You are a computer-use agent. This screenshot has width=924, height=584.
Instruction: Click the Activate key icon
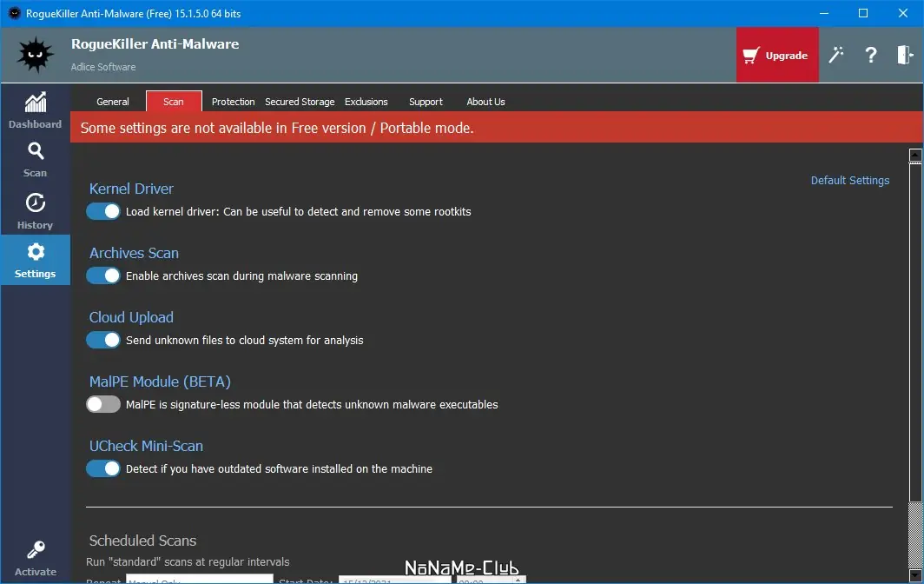coord(36,550)
